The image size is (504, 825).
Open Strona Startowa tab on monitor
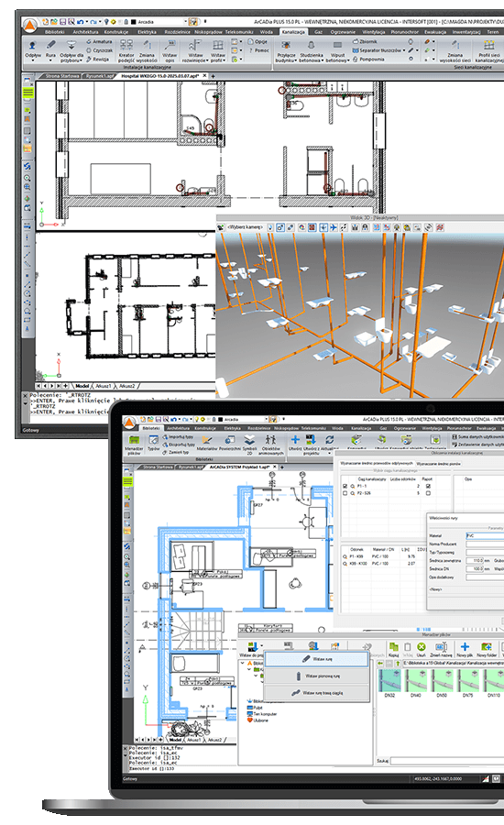[x=61, y=76]
